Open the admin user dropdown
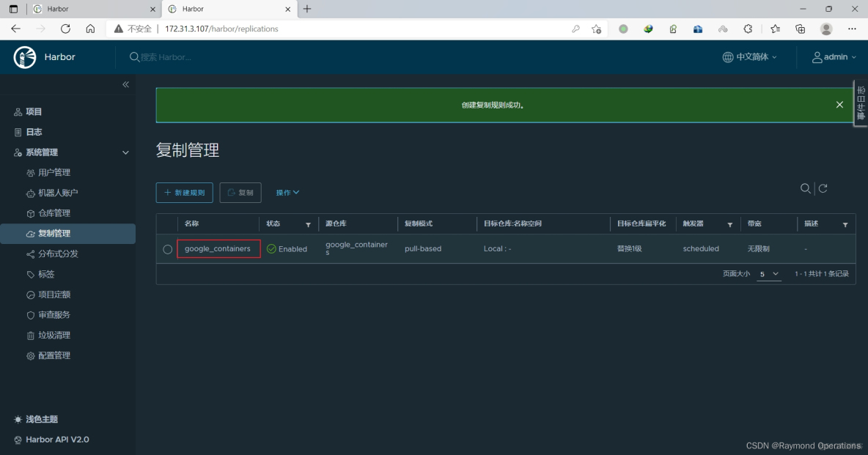Screen dimensions: 868x455 tap(834, 57)
